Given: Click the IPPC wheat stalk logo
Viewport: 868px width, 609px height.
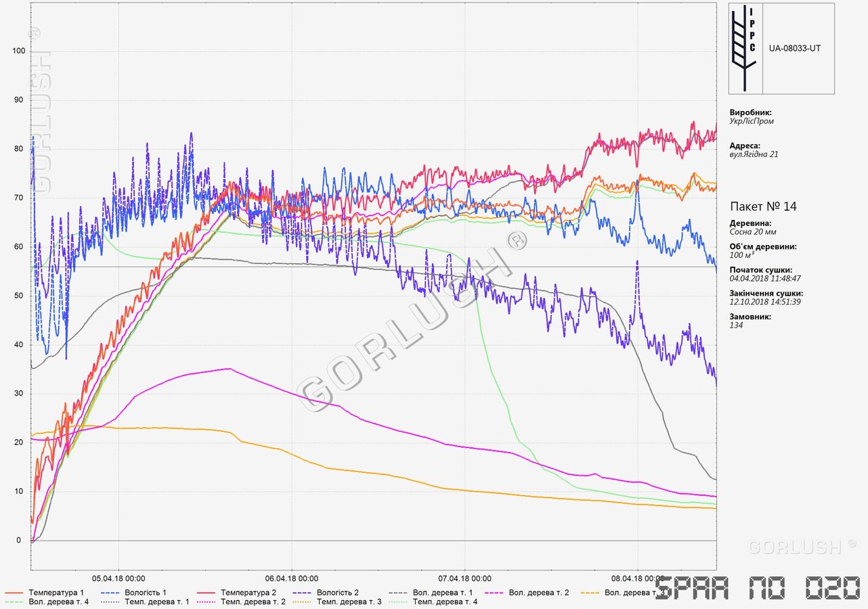Looking at the screenshot, I should pyautogui.click(x=746, y=47).
